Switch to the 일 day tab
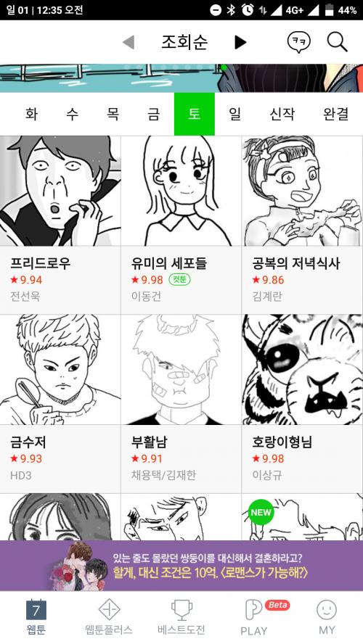The width and height of the screenshot is (363, 644). click(x=234, y=114)
